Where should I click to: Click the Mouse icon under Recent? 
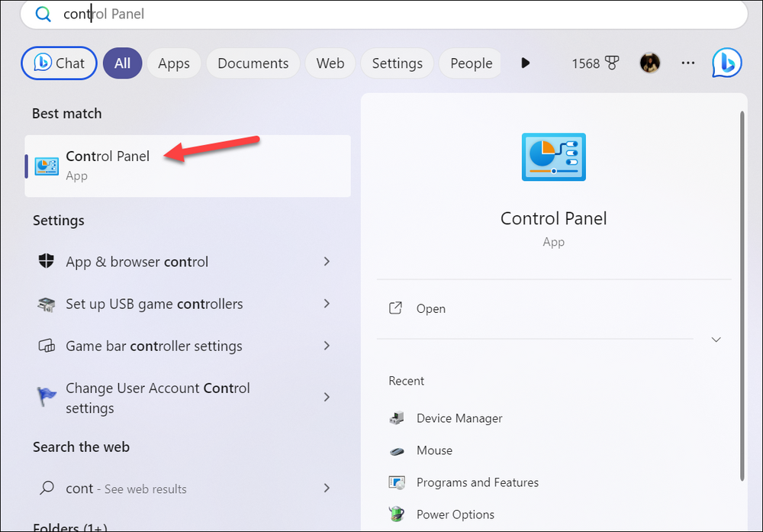click(x=397, y=451)
